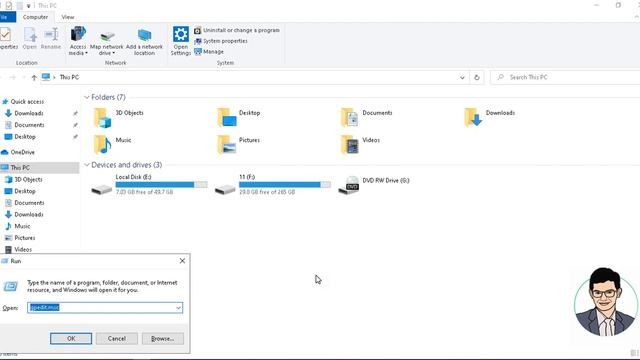Switch to the View ribbon tab
640x360 pixels.
tap(68, 17)
